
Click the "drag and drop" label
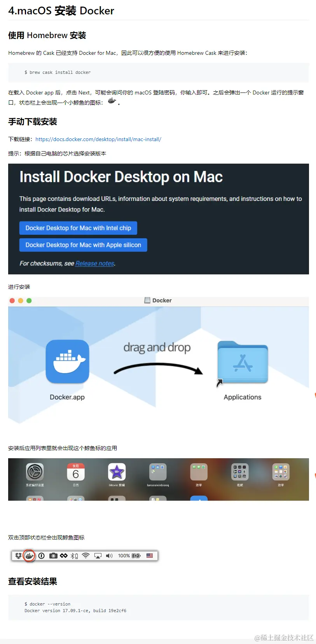[x=157, y=347]
